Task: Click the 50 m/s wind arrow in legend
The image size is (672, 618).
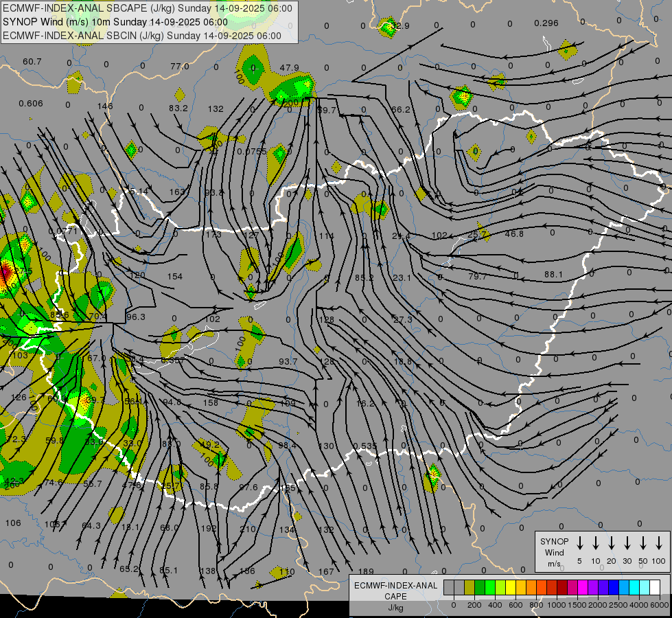Action: (643, 543)
